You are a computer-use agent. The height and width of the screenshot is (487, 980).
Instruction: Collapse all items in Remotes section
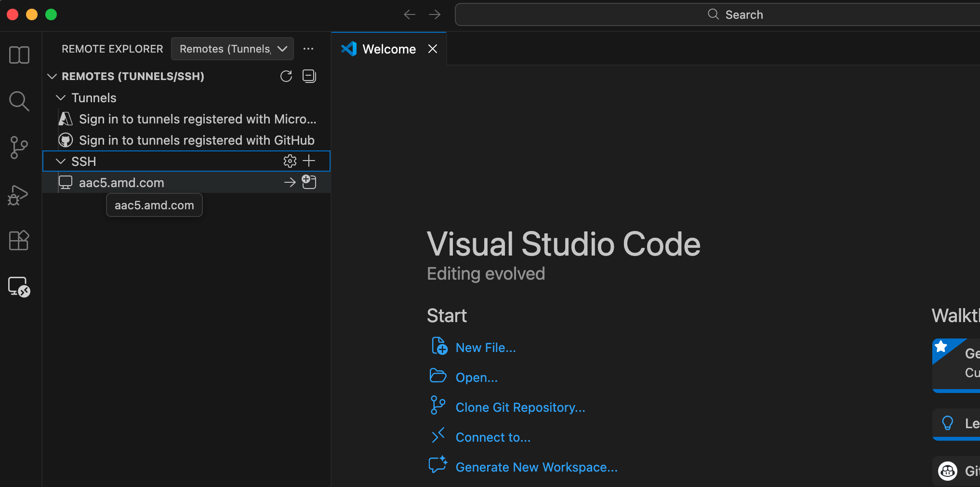(x=309, y=76)
